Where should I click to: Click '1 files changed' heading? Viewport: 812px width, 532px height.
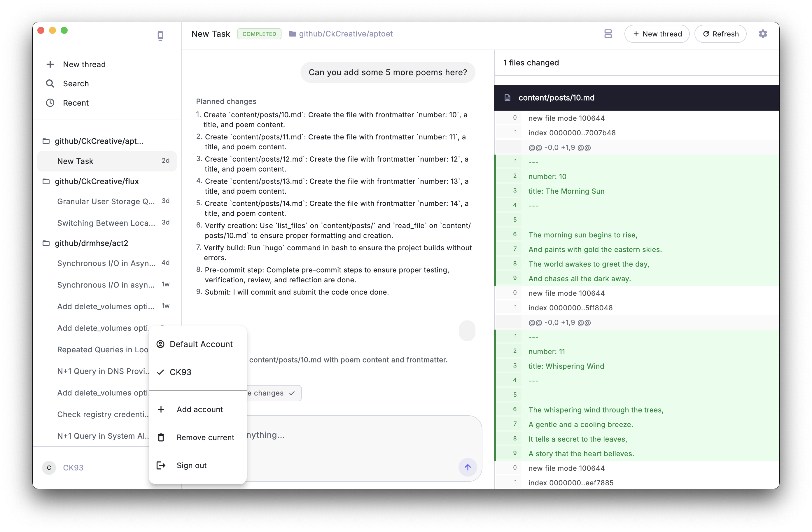(x=531, y=63)
